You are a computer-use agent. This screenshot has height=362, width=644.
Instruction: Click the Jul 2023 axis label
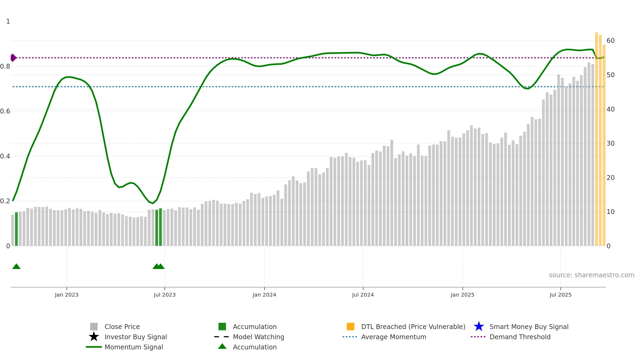click(164, 295)
